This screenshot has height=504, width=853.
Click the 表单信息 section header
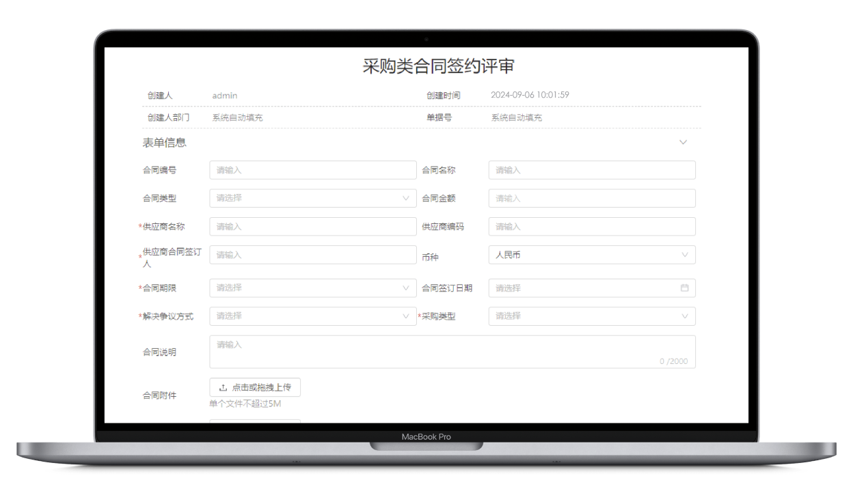pos(165,143)
